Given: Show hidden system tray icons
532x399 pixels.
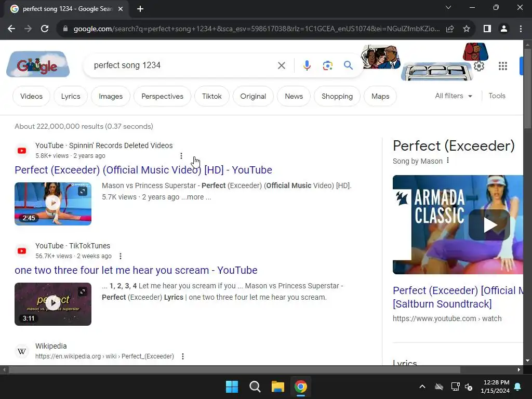Looking at the screenshot, I should pyautogui.click(x=422, y=387).
